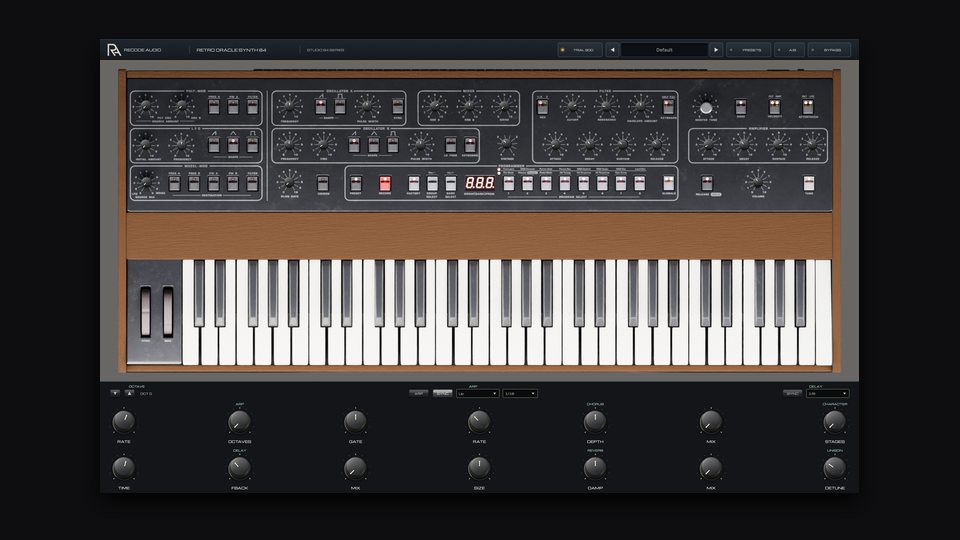Image resolution: width=960 pixels, height=540 pixels.
Task: Toggle Oscillator A pulse shape switch
Action: 340,107
